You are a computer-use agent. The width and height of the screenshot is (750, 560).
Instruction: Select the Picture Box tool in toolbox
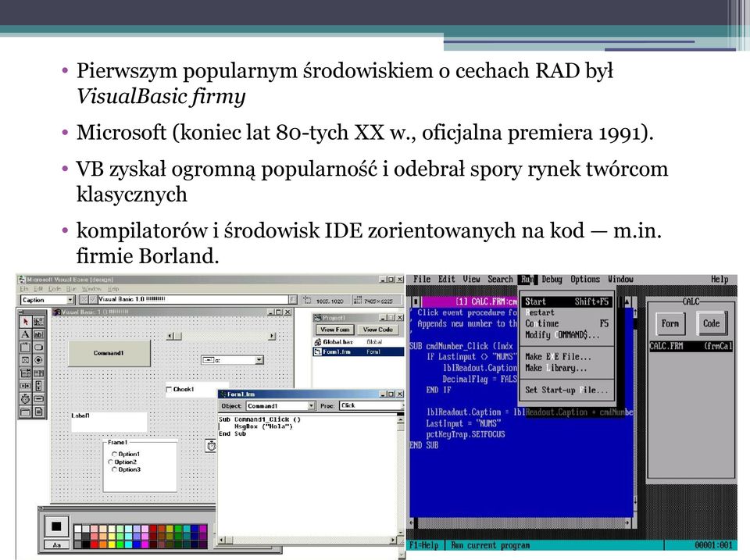38,321
